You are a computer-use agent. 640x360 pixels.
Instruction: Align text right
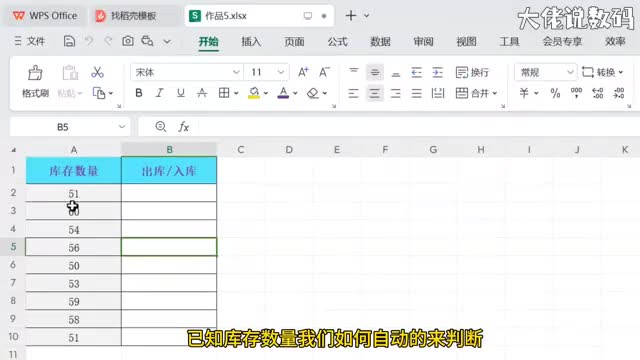pyautogui.click(x=396, y=93)
